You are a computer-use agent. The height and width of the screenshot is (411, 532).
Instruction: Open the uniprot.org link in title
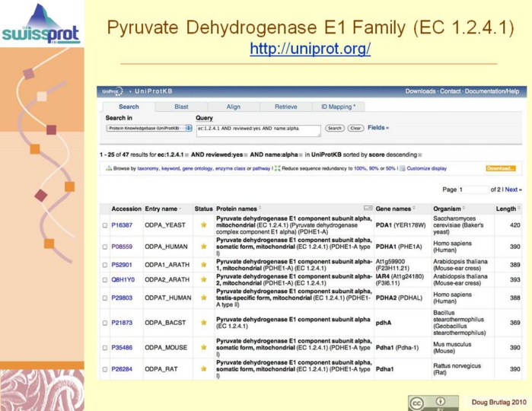click(x=310, y=49)
